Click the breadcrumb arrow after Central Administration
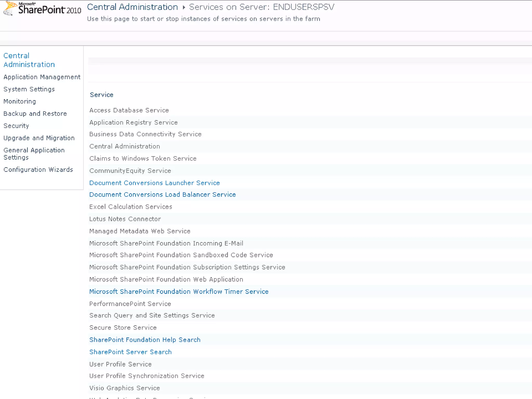This screenshot has width=532, height=399. 184,7
